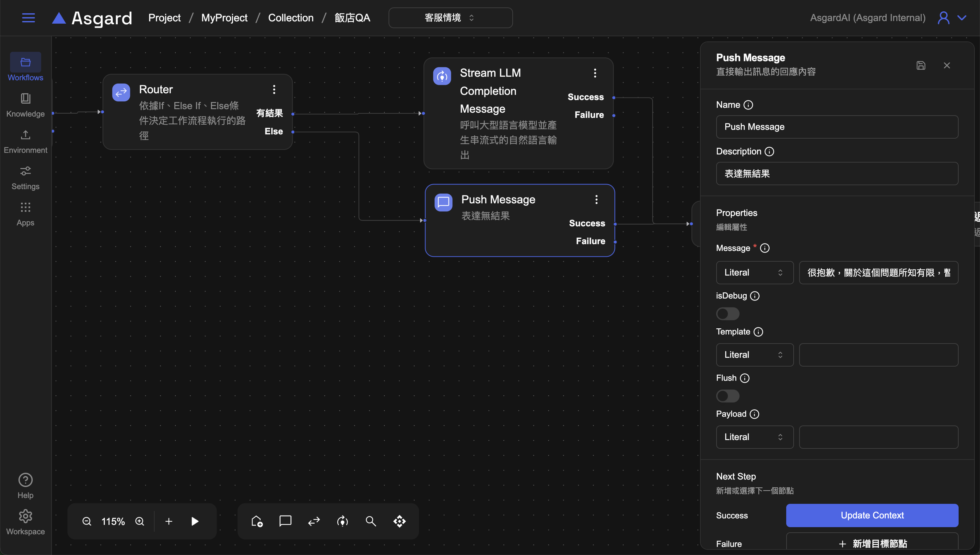Open Router node three-dot menu
Image resolution: width=980 pixels, height=555 pixels.
click(274, 90)
